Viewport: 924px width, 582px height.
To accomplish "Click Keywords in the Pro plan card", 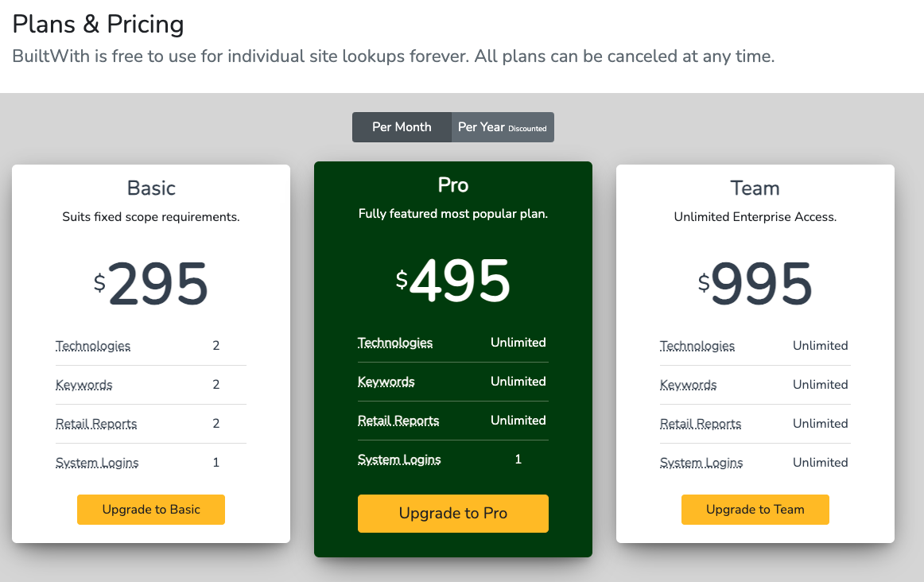I will pyautogui.click(x=386, y=382).
